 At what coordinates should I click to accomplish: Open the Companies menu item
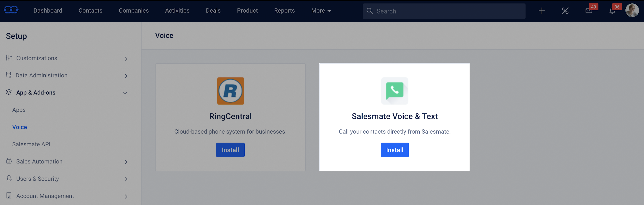(x=133, y=11)
